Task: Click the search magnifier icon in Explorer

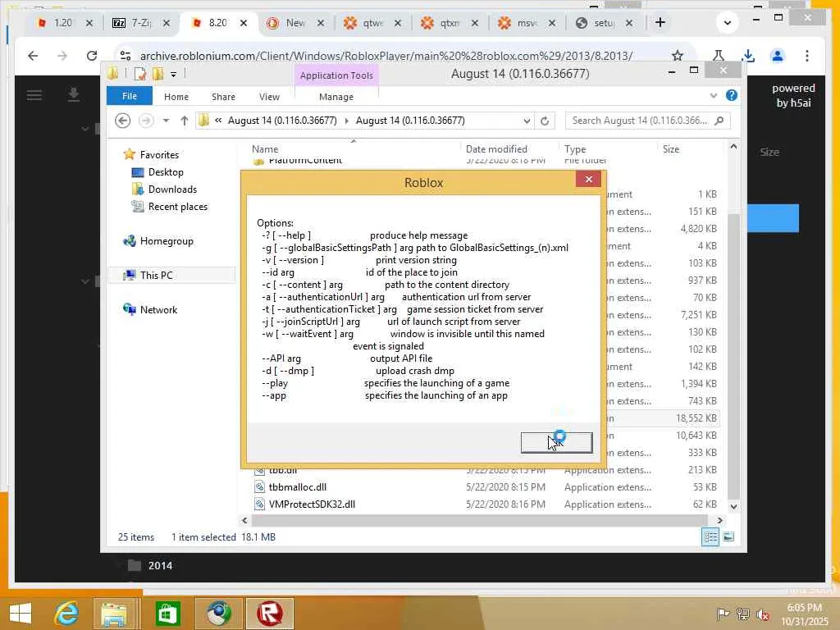Action: tap(719, 121)
